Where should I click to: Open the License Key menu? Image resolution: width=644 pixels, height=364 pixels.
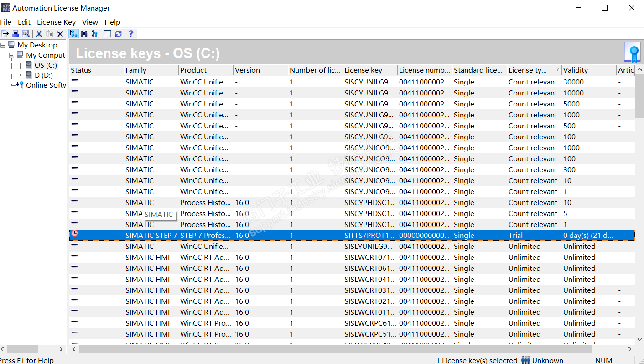tap(56, 22)
